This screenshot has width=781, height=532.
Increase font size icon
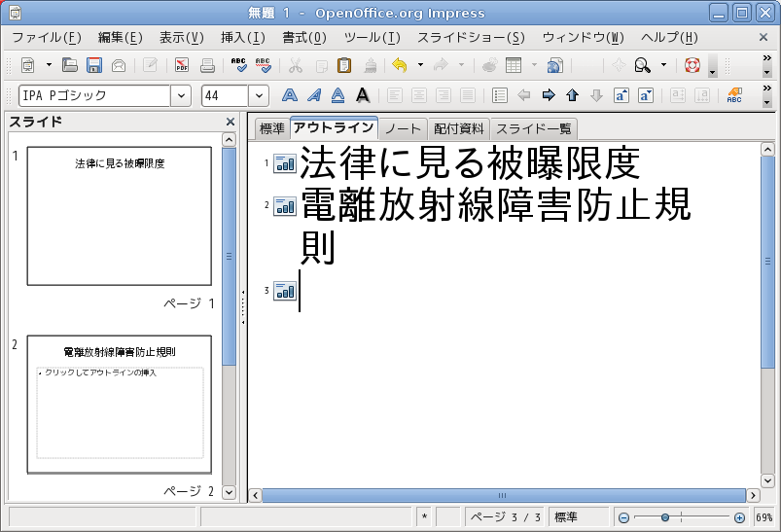pyautogui.click(x=621, y=95)
